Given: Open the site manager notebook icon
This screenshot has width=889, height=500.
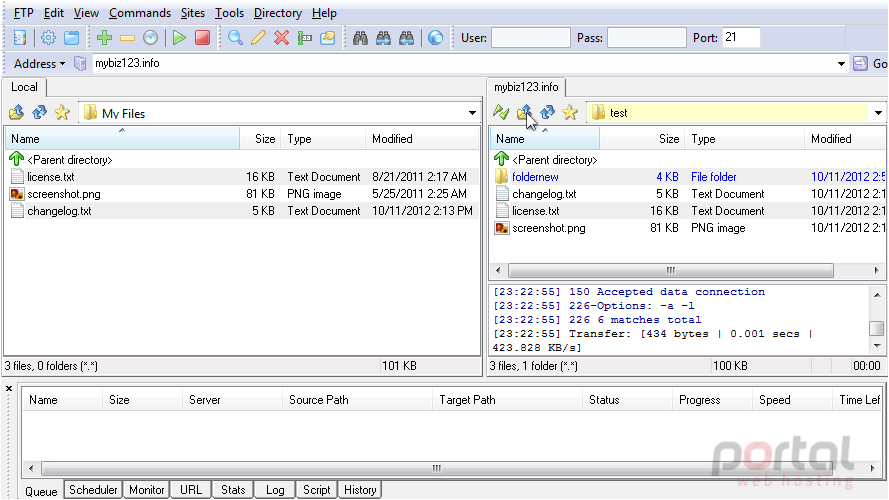Looking at the screenshot, I should click(x=20, y=38).
